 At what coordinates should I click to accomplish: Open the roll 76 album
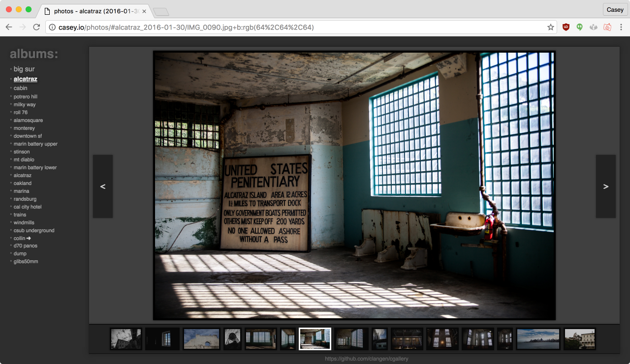(x=21, y=112)
